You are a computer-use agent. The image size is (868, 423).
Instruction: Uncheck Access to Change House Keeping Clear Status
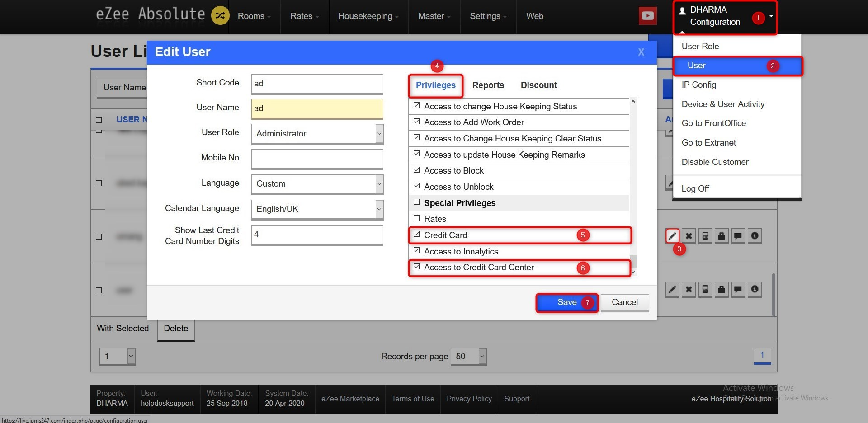tap(416, 137)
